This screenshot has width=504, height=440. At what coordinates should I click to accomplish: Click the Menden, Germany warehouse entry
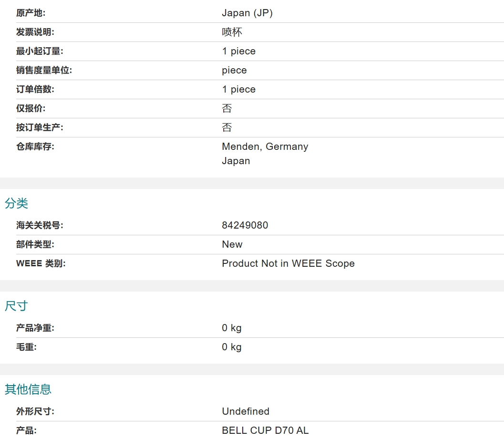(265, 147)
